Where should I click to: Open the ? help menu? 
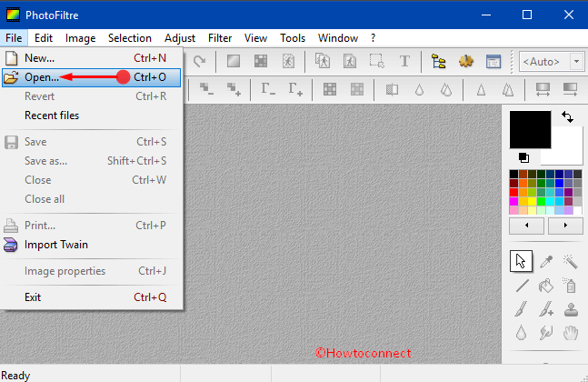tap(373, 38)
